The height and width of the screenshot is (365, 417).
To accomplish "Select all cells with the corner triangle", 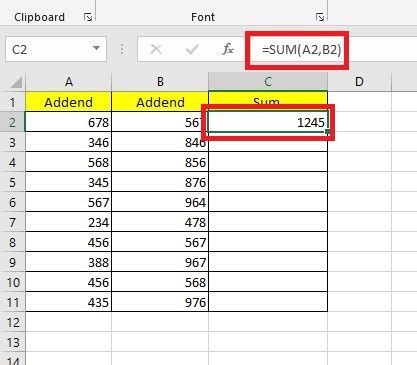I will pyautogui.click(x=16, y=82).
